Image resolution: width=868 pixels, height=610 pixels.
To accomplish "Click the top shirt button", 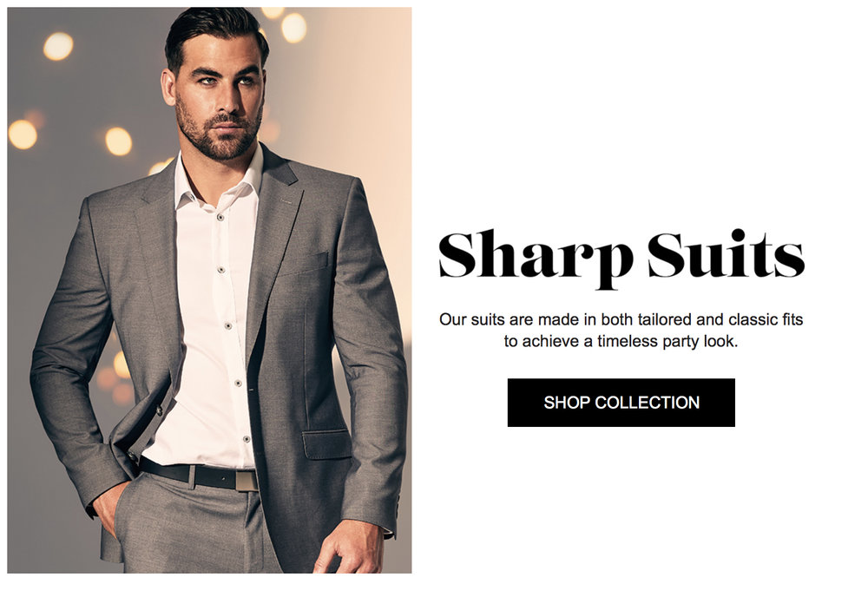I will pos(220,218).
